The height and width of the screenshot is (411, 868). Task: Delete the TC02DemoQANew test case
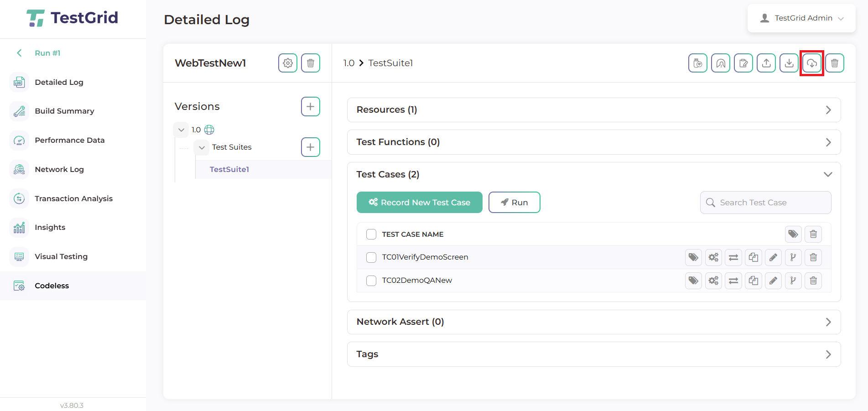click(x=813, y=281)
